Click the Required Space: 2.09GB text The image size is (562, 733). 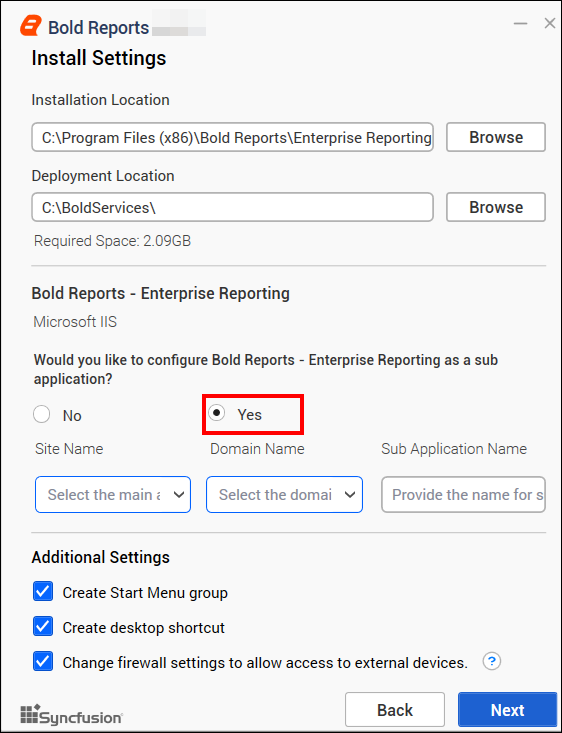[112, 241]
